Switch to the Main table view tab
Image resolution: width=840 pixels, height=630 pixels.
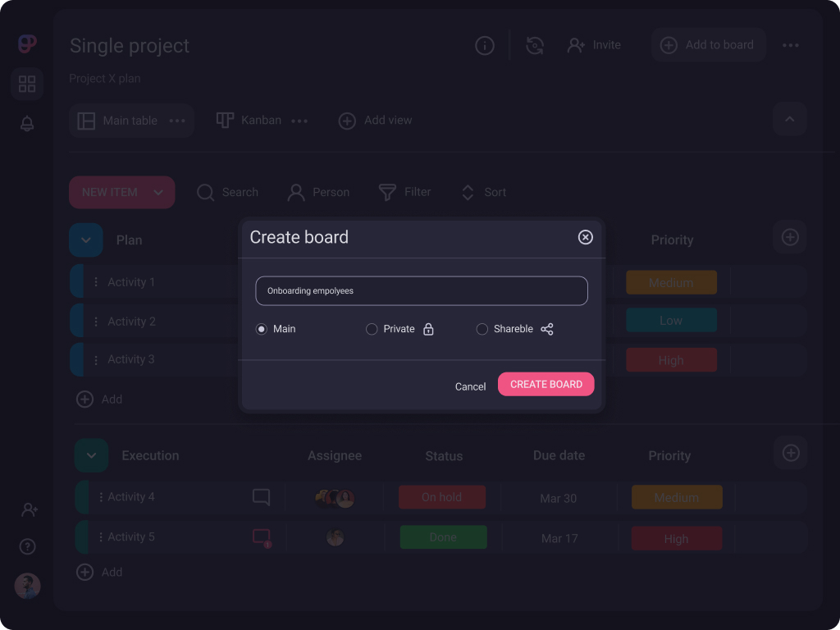coord(119,121)
